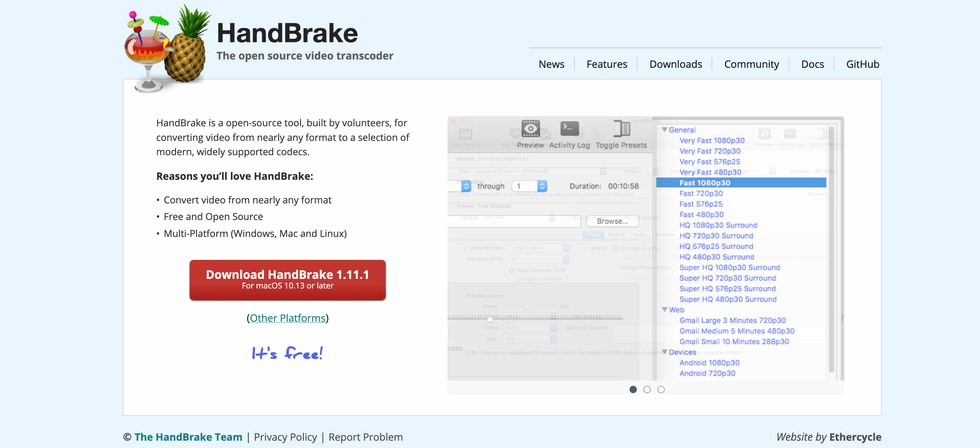Open the Docs navigation link
This screenshot has width=980, height=448.
(x=813, y=64)
